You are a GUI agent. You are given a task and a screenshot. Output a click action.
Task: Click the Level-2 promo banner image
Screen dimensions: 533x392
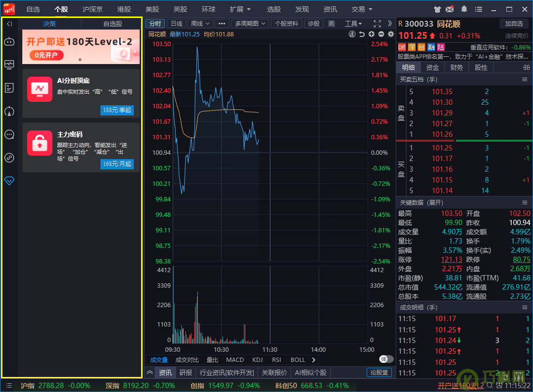pos(81,47)
